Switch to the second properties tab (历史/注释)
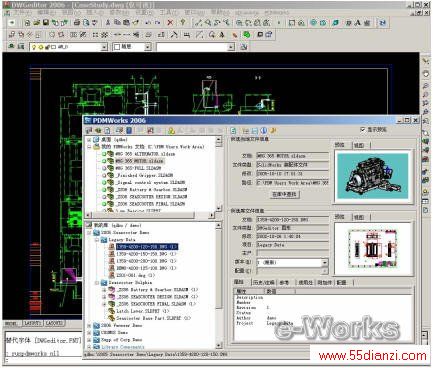This screenshot has width=433, height=368. click(x=264, y=282)
